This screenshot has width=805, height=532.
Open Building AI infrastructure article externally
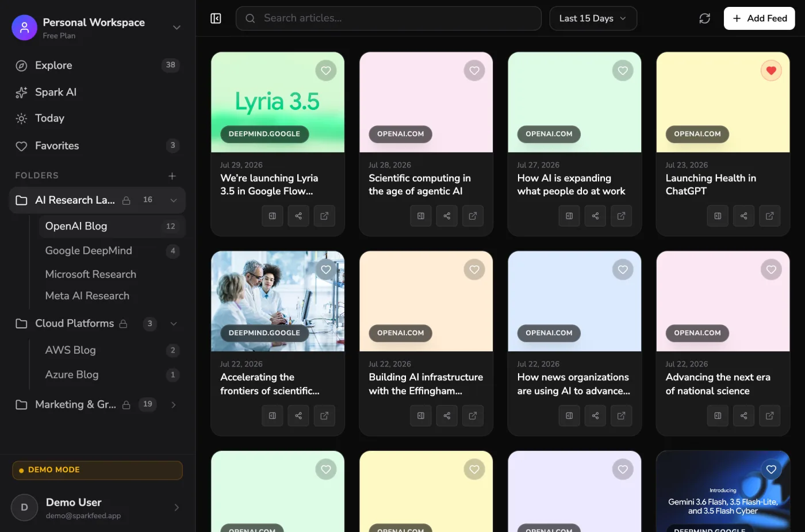click(473, 415)
